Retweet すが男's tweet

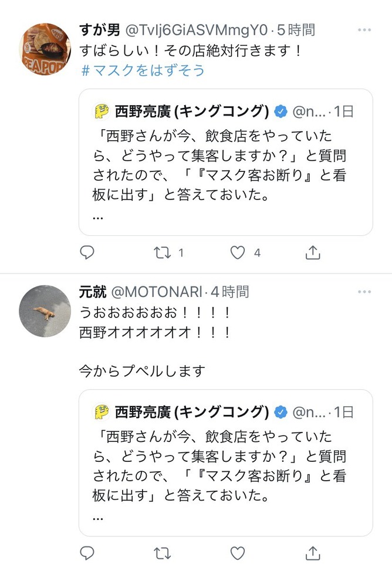point(163,253)
